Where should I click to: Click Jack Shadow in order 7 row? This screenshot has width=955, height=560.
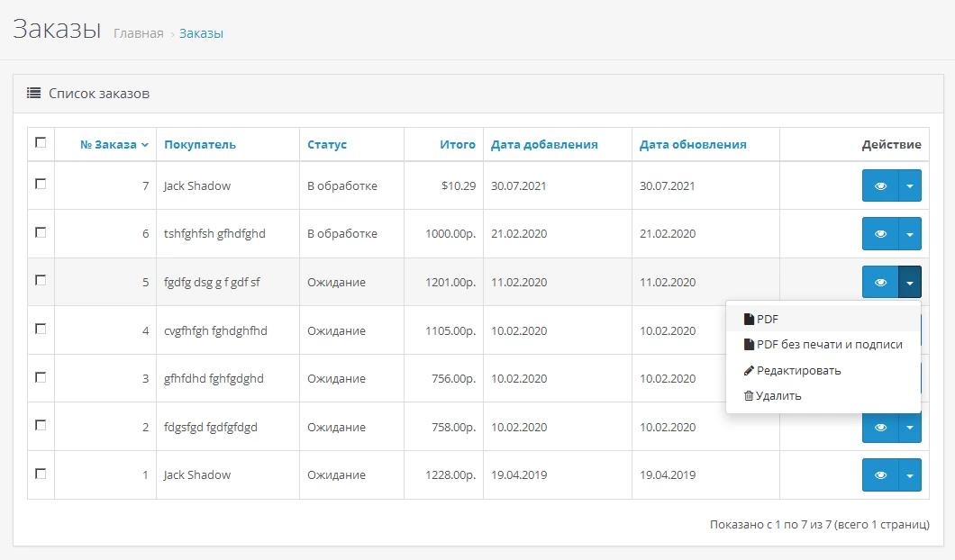197,185
